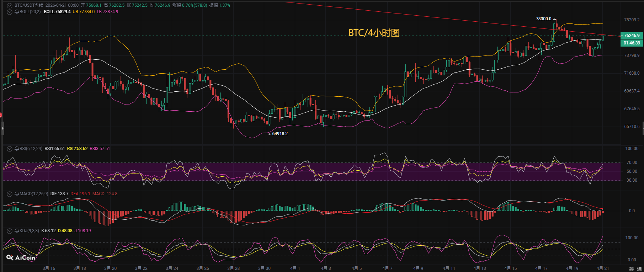Viewport: 644px width, 272px height.
Task: Click the 76246.9 current price label
Action: [x=632, y=36]
